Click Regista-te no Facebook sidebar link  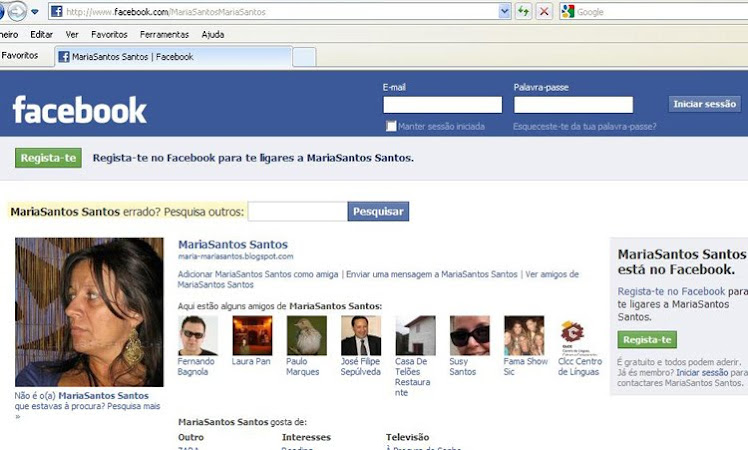(671, 292)
